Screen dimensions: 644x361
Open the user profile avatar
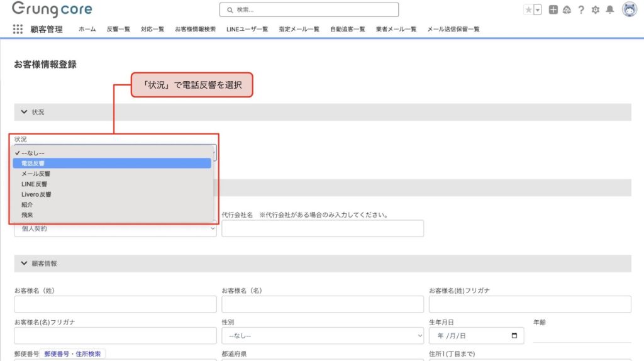pos(629,9)
